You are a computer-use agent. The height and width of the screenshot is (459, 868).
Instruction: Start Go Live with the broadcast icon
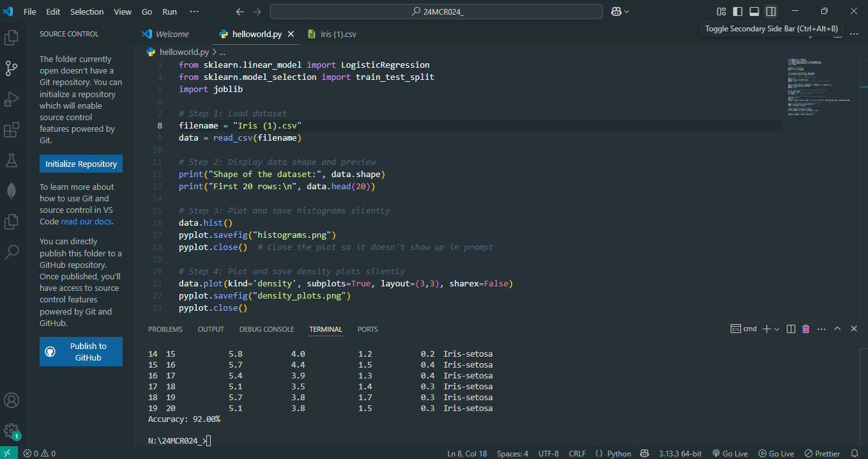tap(729, 453)
